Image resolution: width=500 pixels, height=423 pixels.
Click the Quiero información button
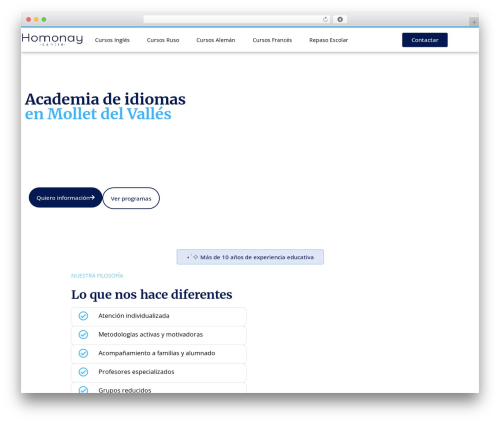point(65,198)
